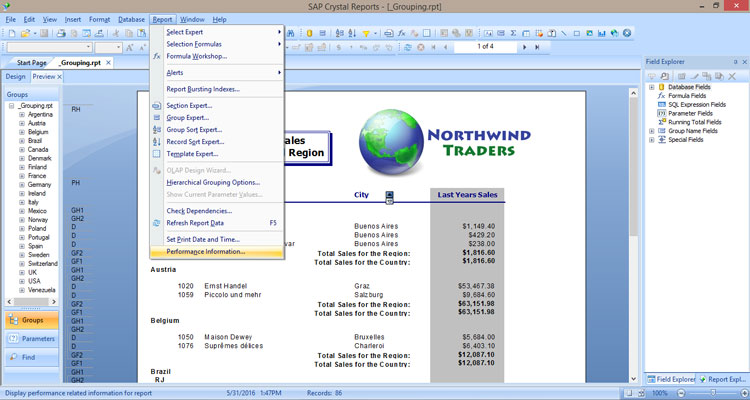
Task: Click the zoom slider handle
Action: click(713, 393)
